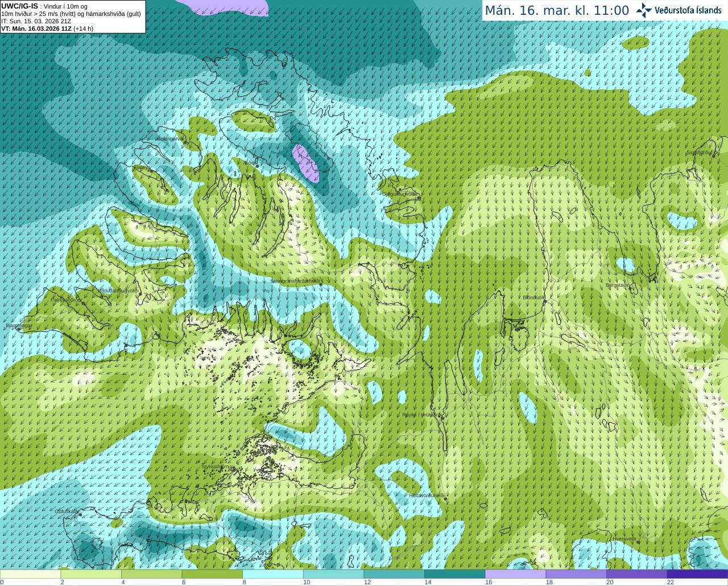Click the Bjargtangar station marker
728x586 pixels.
click(x=19, y=329)
